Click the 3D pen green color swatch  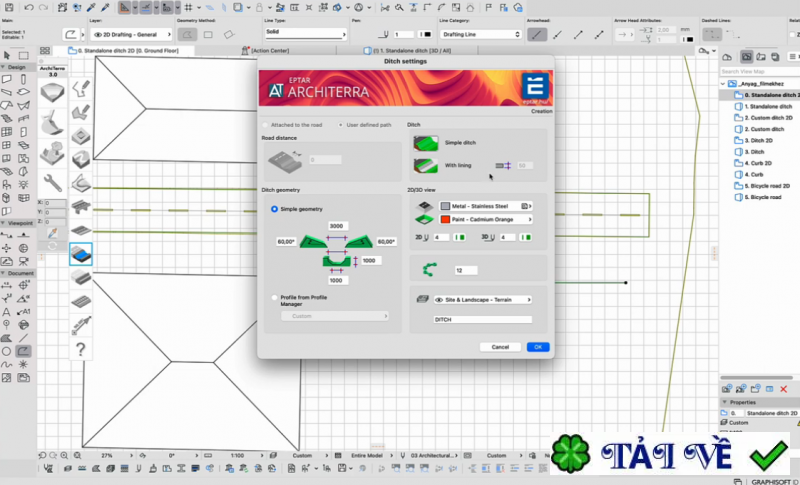point(526,238)
